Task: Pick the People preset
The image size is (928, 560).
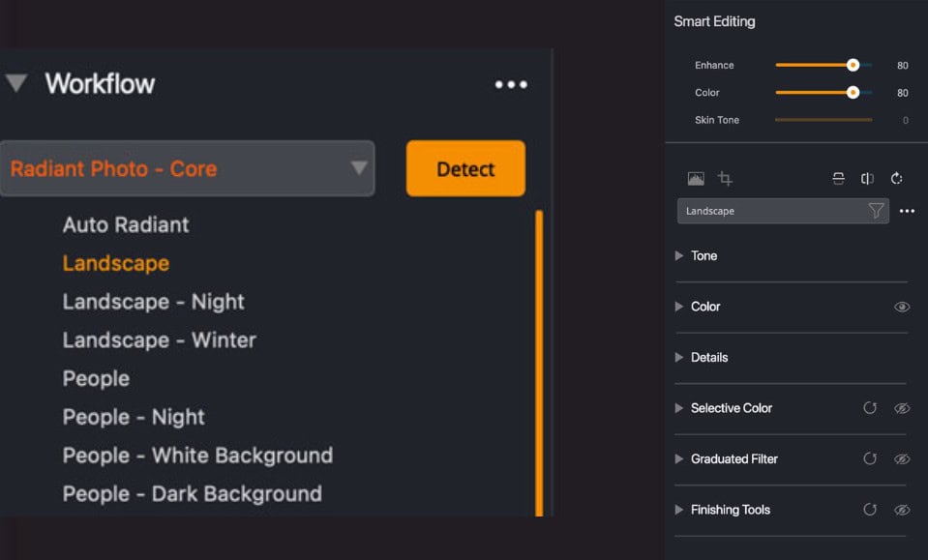Action: tap(96, 378)
